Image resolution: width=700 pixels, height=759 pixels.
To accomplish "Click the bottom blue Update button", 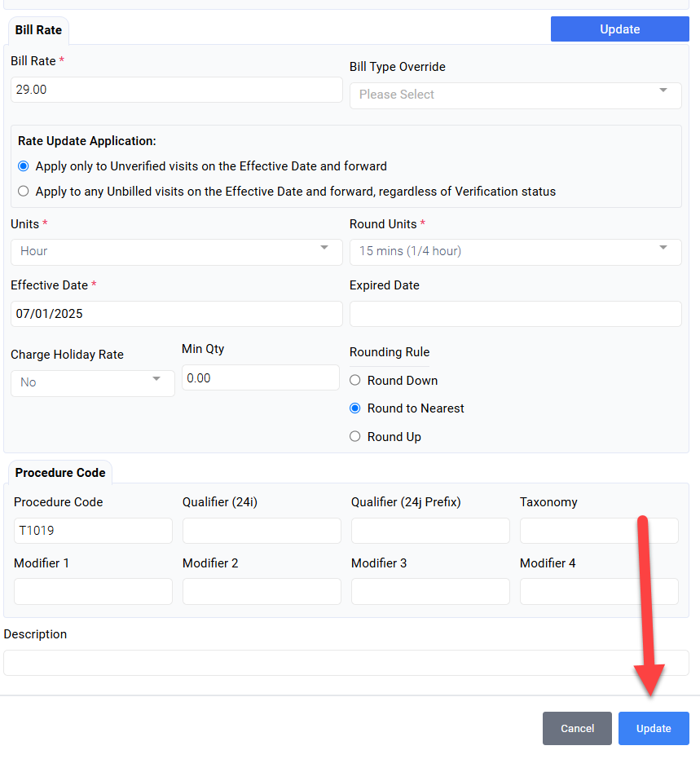I will 653,728.
